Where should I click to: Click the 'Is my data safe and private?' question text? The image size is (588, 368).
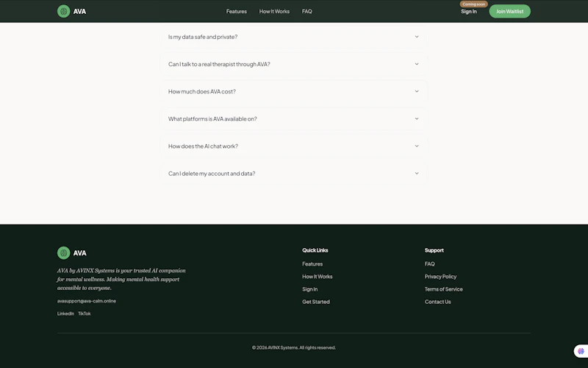[x=203, y=37]
